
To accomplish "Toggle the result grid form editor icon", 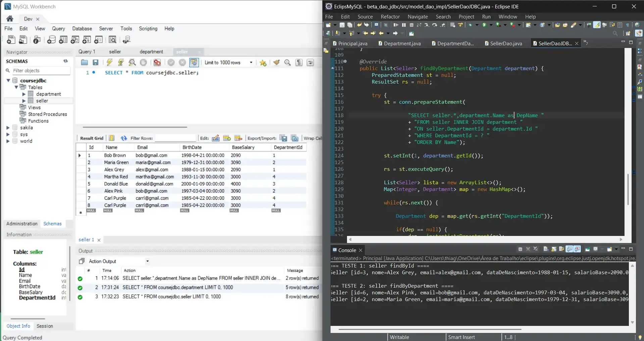I will click(x=112, y=138).
